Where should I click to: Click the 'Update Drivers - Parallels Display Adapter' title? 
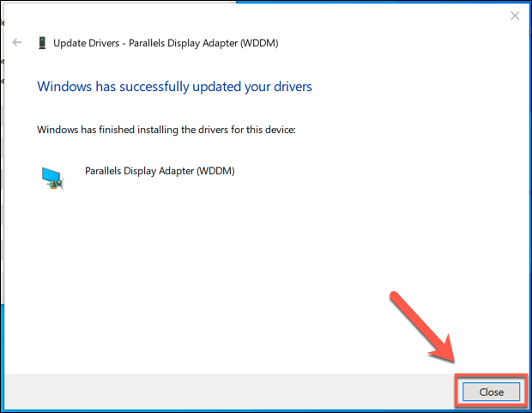[166, 43]
